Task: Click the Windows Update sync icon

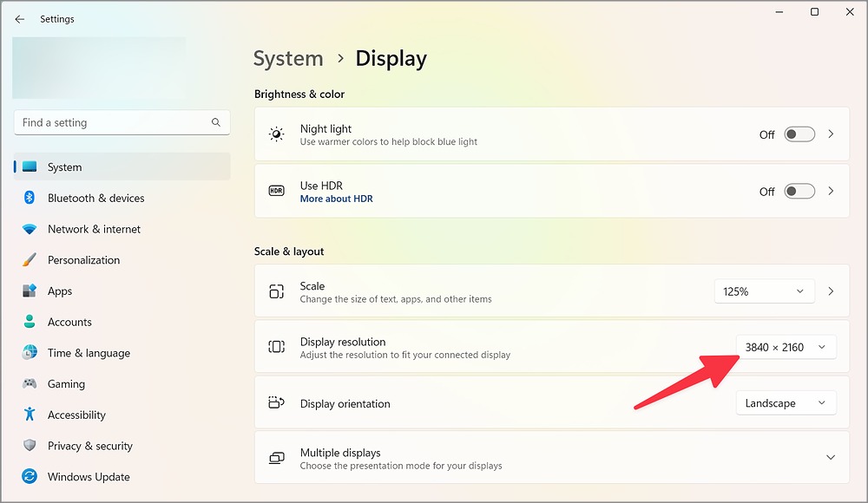Action: tap(30, 476)
